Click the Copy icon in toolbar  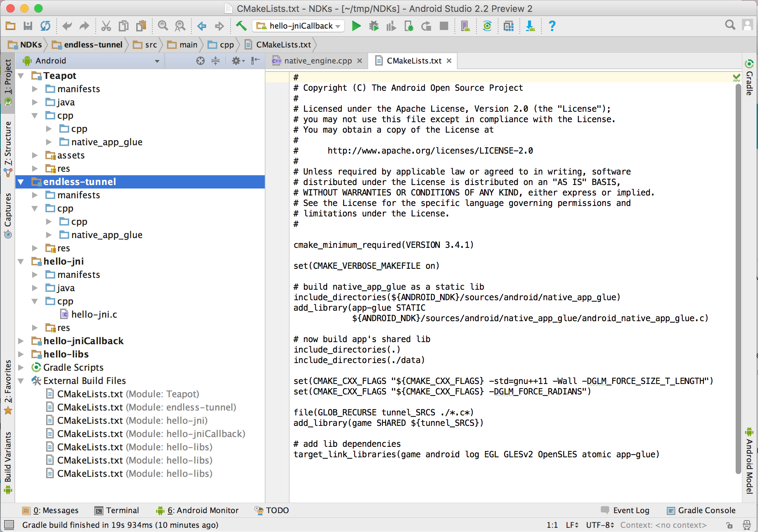(123, 26)
